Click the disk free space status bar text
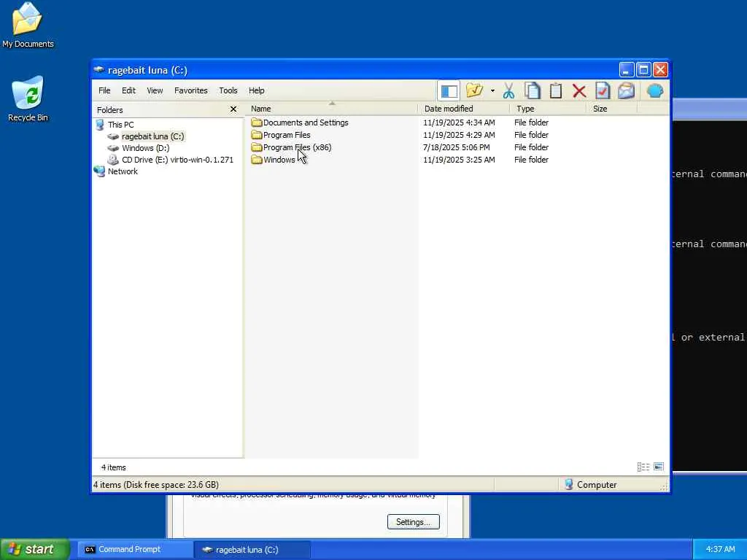The width and height of the screenshot is (747, 560). (x=156, y=485)
